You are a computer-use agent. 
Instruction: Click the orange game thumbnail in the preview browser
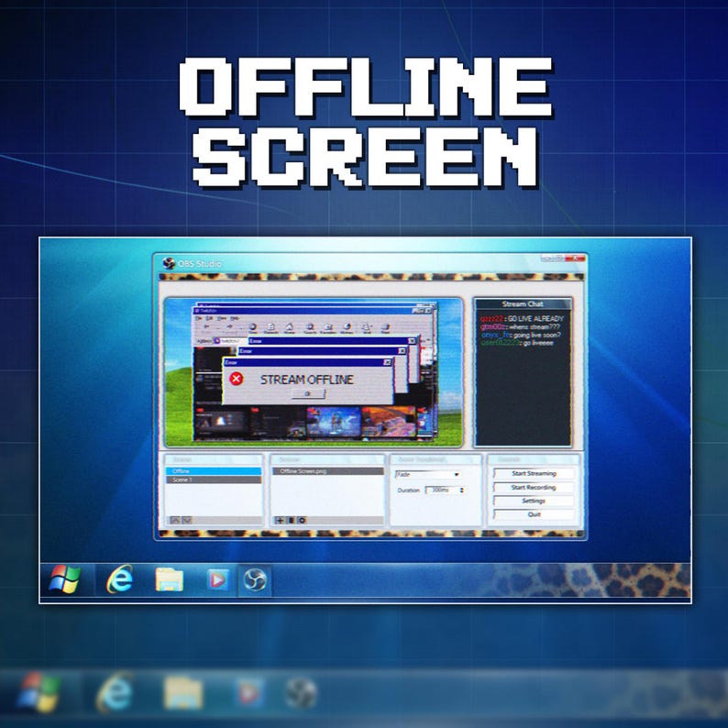[389, 422]
